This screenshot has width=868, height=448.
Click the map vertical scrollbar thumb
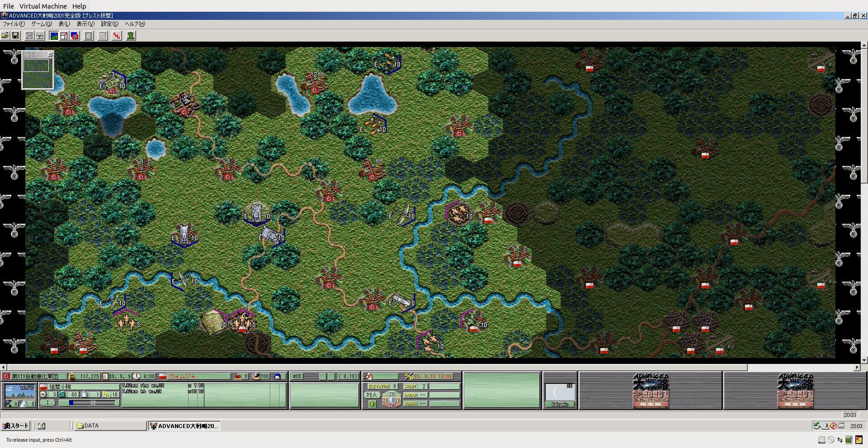point(864,117)
